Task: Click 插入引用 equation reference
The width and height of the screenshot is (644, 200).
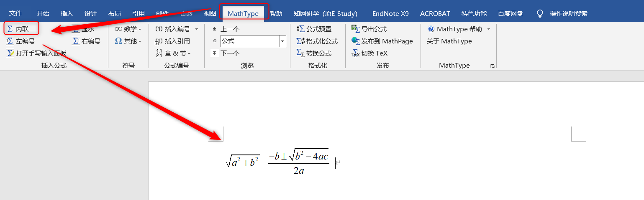Action: point(172,41)
